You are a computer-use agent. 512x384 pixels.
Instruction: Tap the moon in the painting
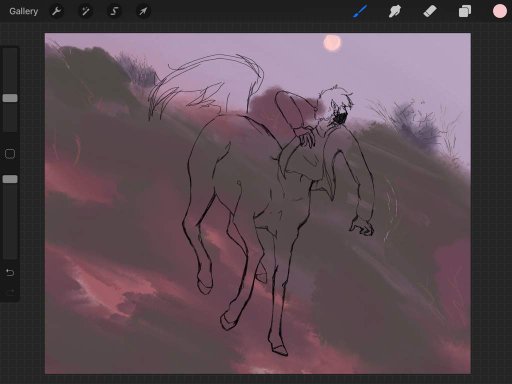click(x=332, y=43)
